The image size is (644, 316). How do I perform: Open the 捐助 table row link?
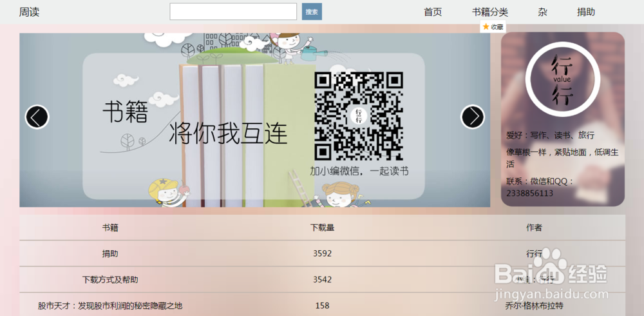[x=110, y=254]
